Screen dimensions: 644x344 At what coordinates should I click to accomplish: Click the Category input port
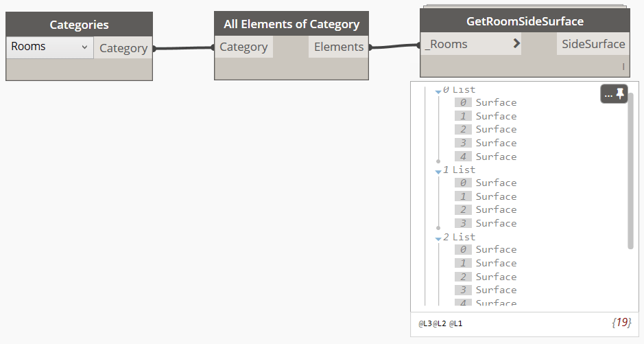pos(243,47)
